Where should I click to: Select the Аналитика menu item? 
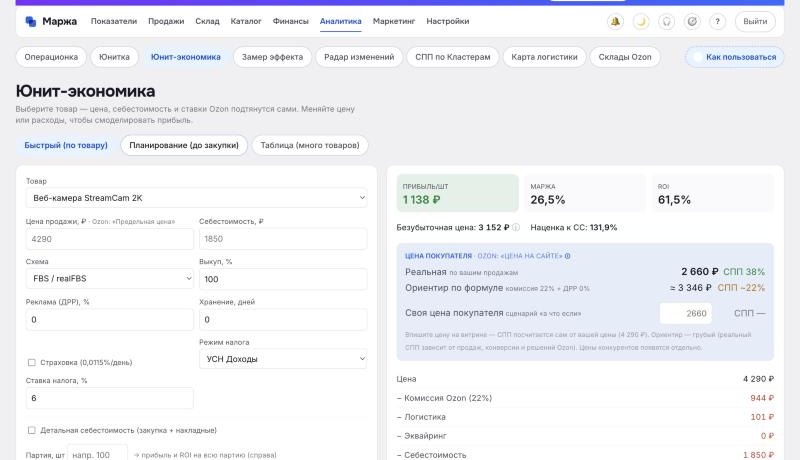click(340, 21)
